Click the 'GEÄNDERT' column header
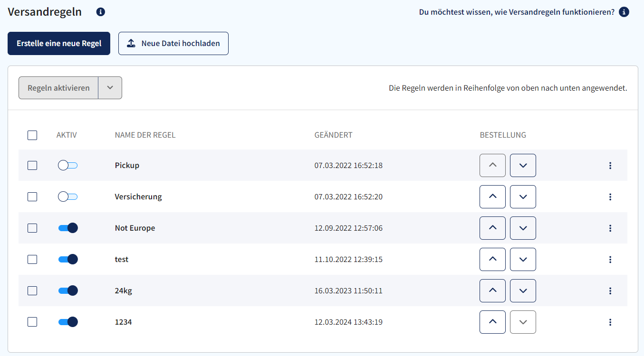Image resolution: width=644 pixels, height=356 pixels. tap(334, 135)
